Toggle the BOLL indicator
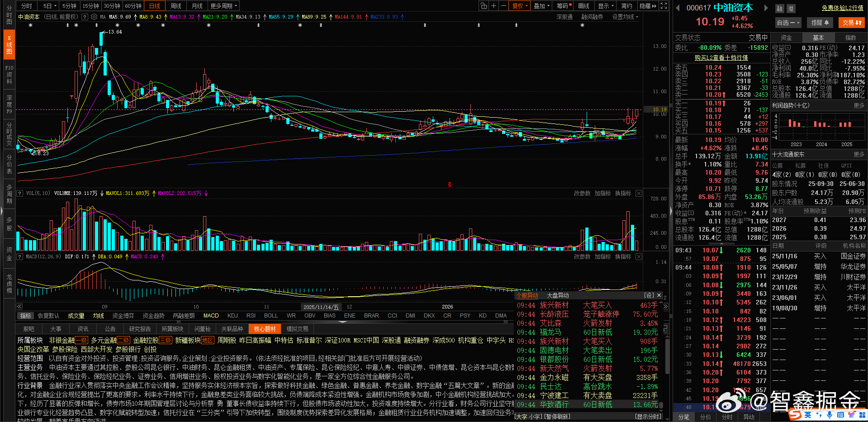 tap(271, 316)
